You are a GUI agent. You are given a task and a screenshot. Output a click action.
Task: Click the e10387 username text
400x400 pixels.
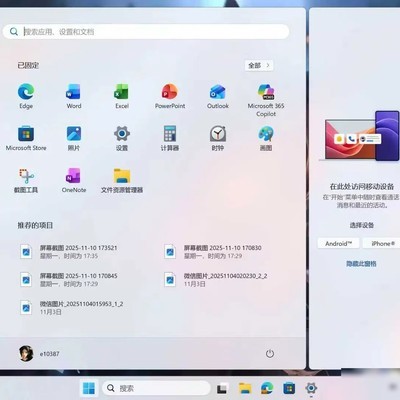coord(50,354)
